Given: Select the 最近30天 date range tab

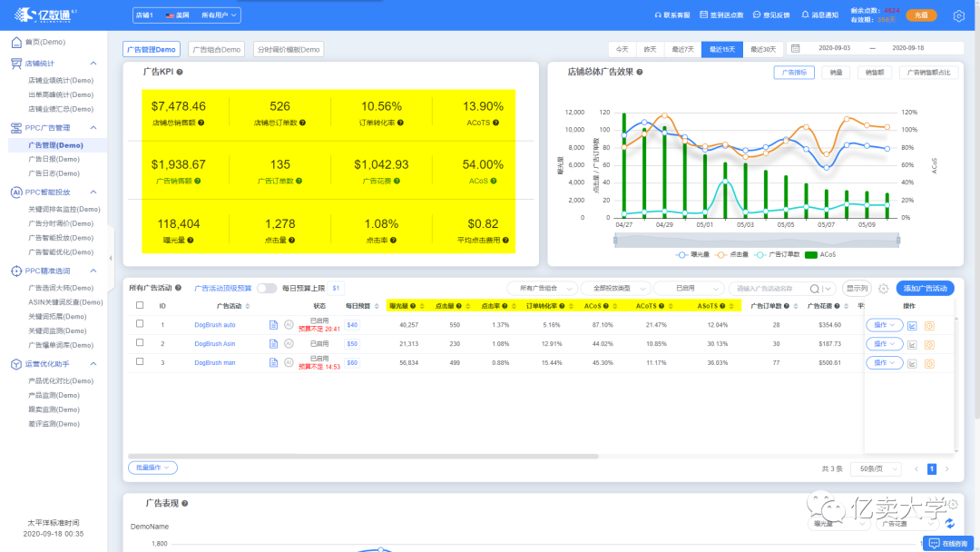Looking at the screenshot, I should (761, 49).
